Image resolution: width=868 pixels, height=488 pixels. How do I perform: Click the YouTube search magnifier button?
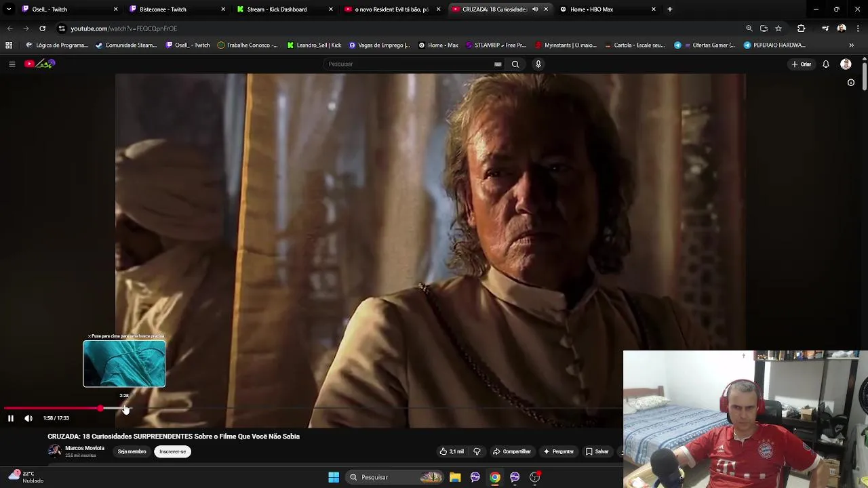coord(515,64)
